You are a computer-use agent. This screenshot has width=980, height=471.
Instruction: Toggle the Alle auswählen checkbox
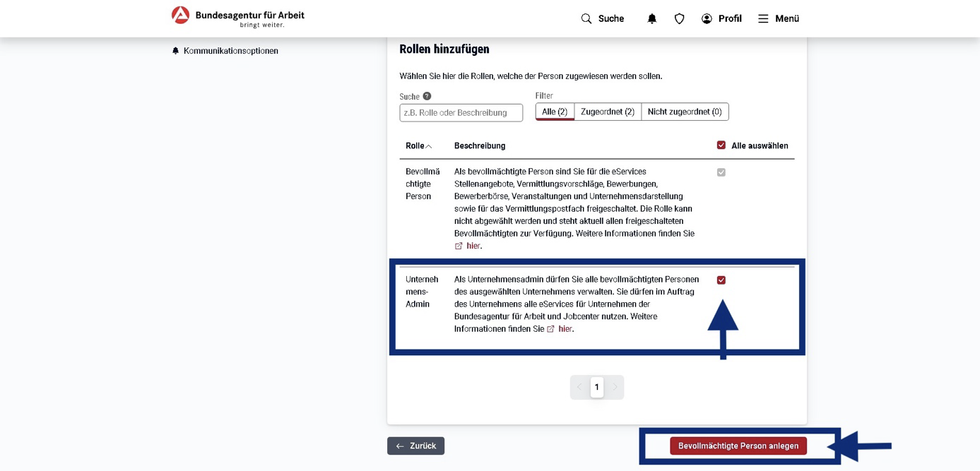tap(721, 145)
